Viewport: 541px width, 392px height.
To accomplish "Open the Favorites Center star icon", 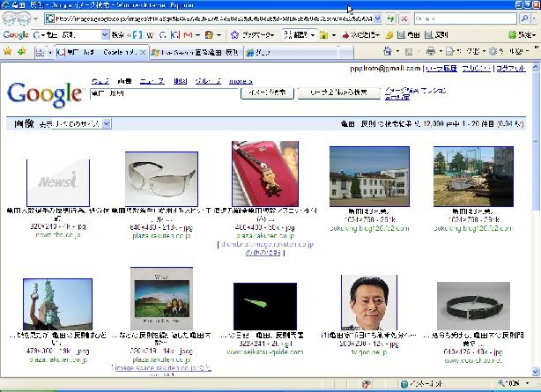I will coord(8,52).
